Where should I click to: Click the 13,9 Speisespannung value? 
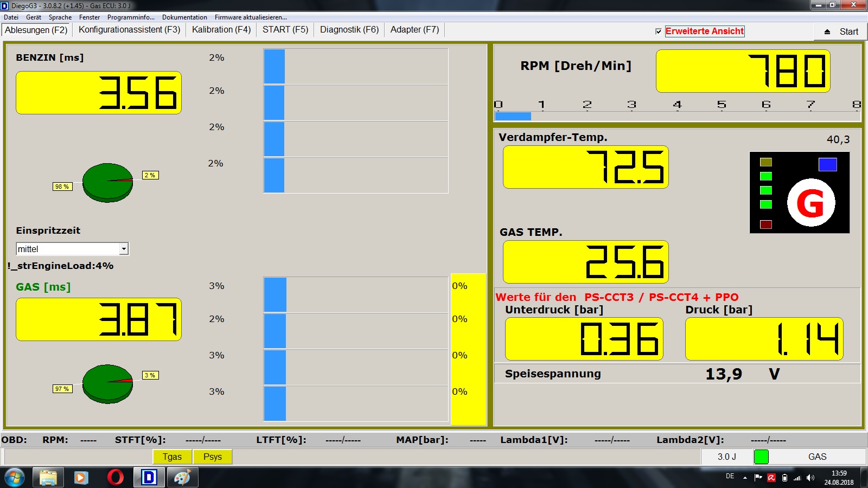click(x=724, y=374)
